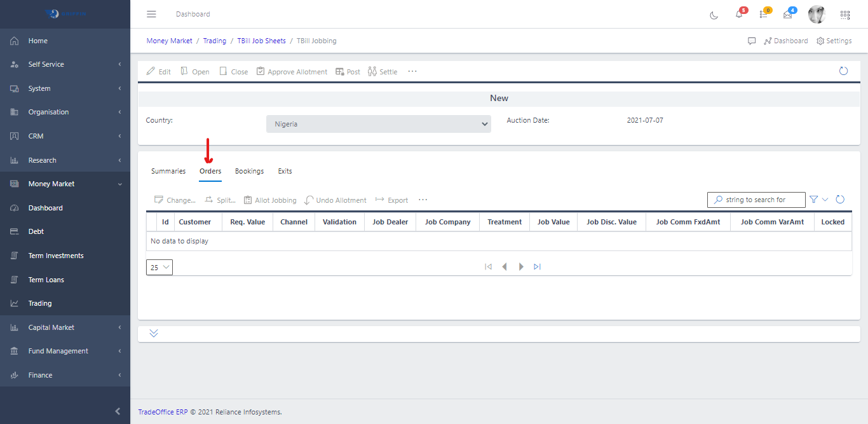Viewport: 868px width, 424px height.
Task: Click the search string input field
Action: pyautogui.click(x=761, y=200)
